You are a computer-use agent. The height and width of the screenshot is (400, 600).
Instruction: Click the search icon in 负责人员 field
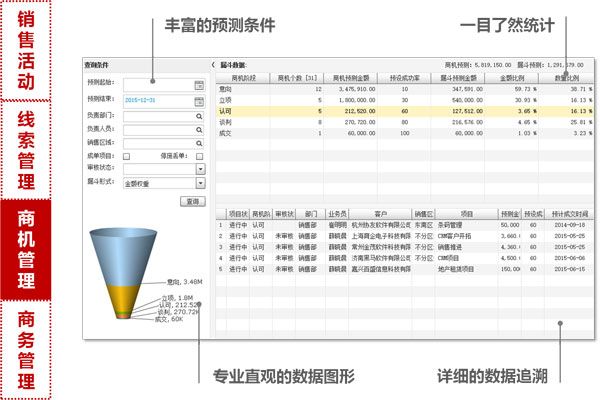pyautogui.click(x=200, y=129)
